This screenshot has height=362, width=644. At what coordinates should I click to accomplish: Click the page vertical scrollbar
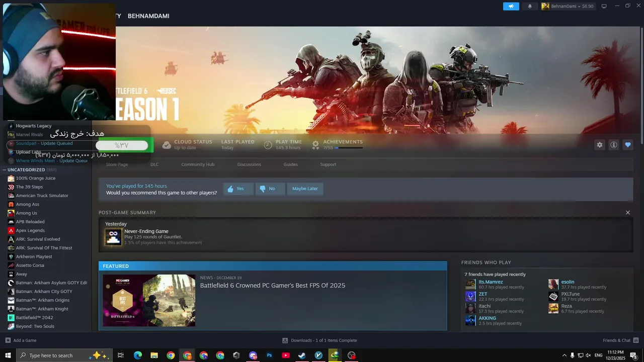pyautogui.click(x=641, y=85)
